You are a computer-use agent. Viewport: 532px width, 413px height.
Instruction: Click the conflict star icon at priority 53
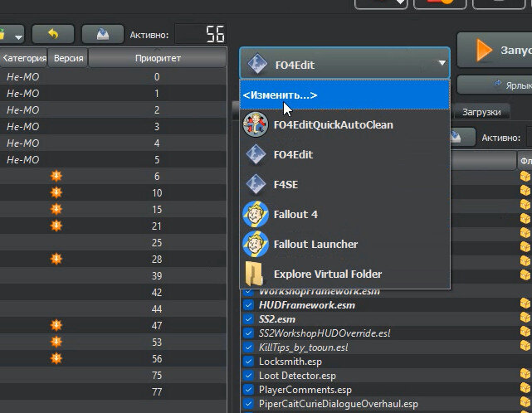[56, 342]
